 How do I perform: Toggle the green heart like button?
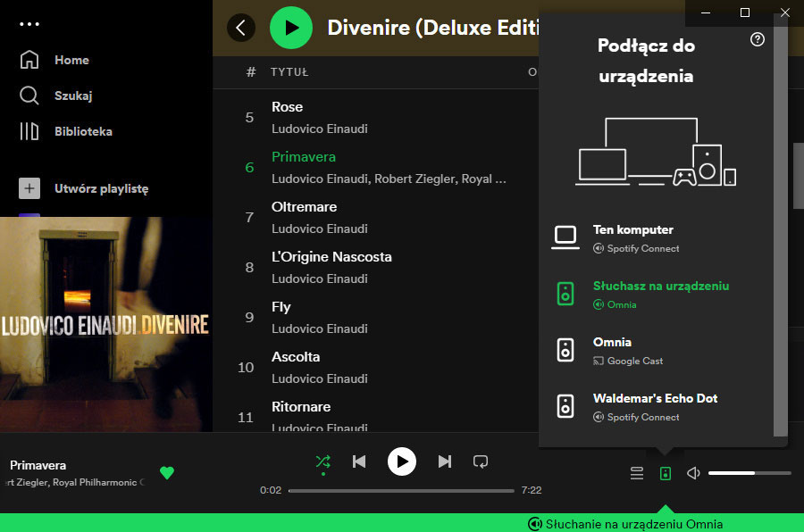(167, 472)
